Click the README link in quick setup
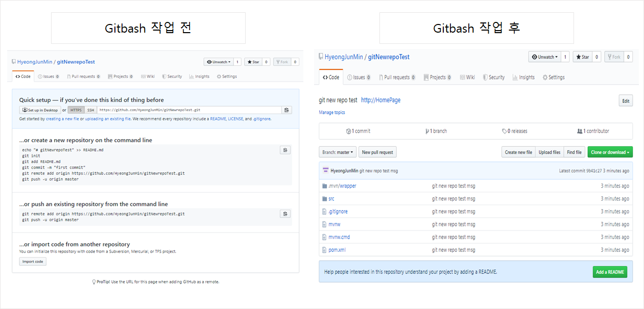 218,119
